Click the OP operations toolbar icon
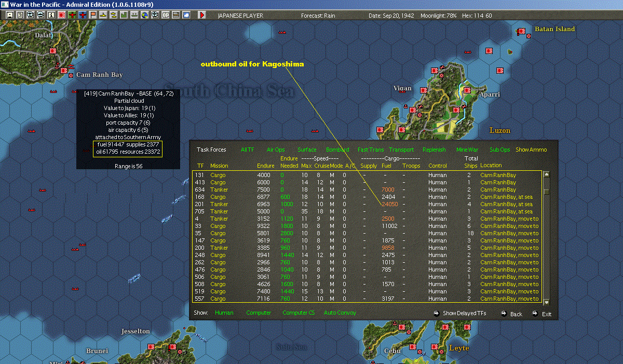Image resolution: width=623 pixels, height=364 pixels. [165, 15]
